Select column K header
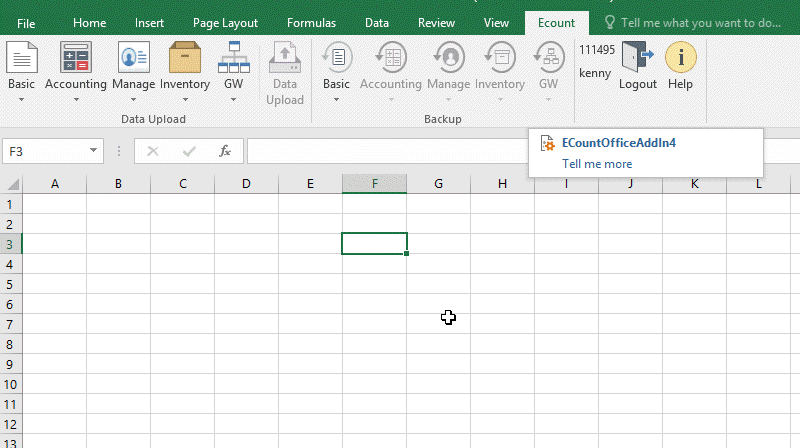The image size is (800, 448). tap(694, 184)
